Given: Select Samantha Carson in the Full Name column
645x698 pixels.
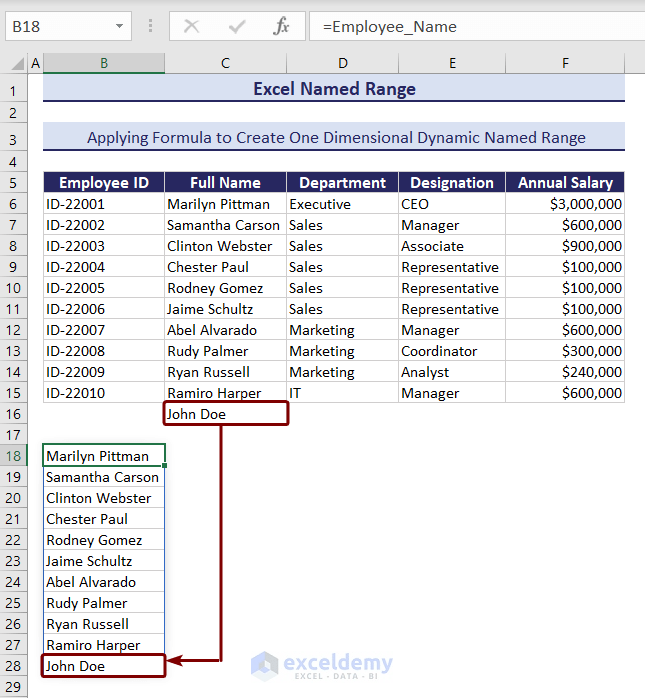Looking at the screenshot, I should tap(225, 225).
